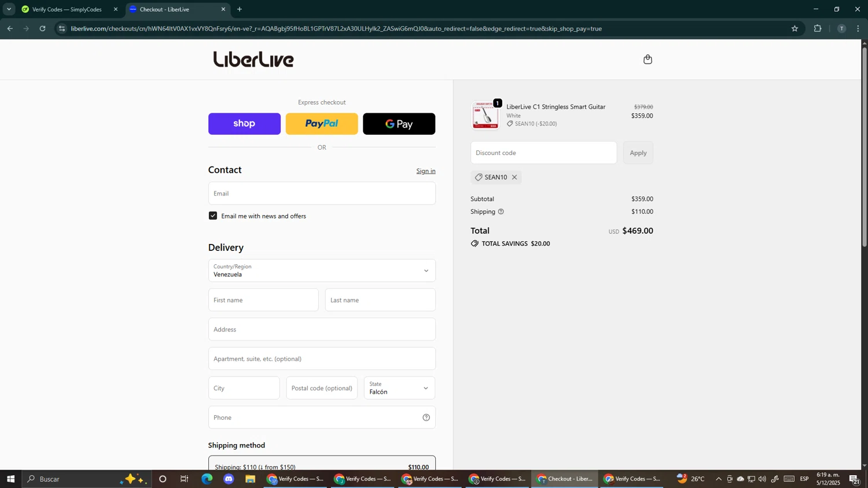Click the Windows Buscar search box
The image size is (868, 488).
point(87,479)
